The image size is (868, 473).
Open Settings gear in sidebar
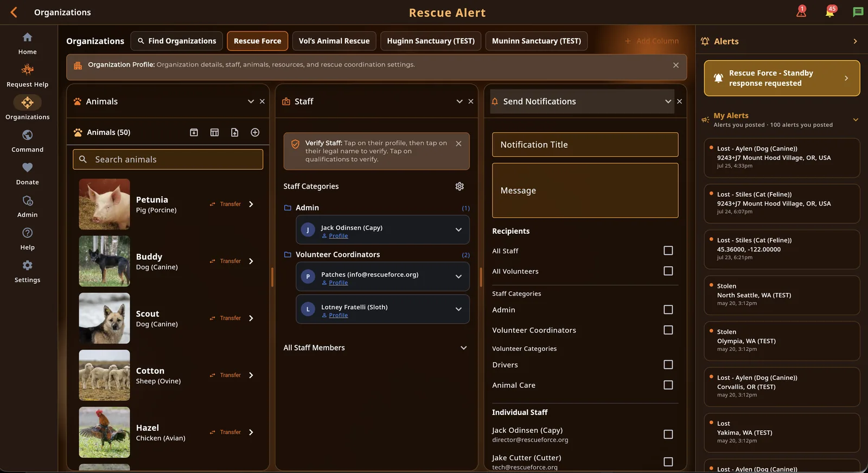tap(27, 265)
